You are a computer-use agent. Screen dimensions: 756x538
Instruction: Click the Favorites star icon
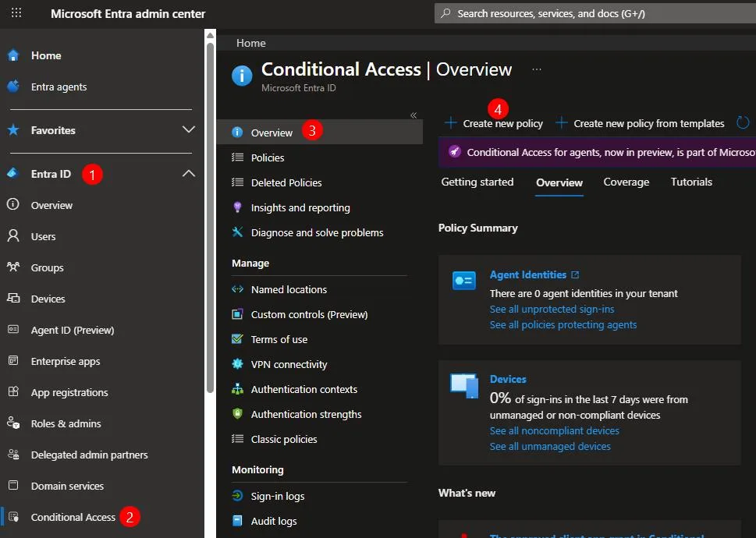(13, 130)
